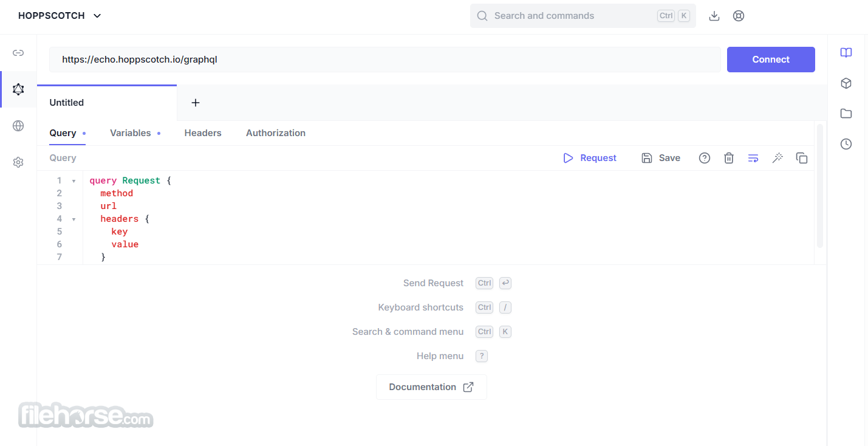This screenshot has height=446, width=868.
Task: Focus the GraphQL endpoint URL field
Action: click(385, 60)
